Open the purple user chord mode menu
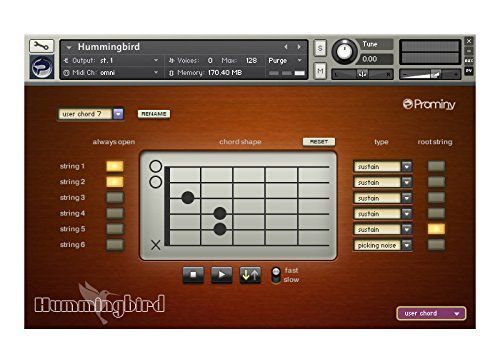Viewport: 500px width, 364px height. [x=431, y=313]
